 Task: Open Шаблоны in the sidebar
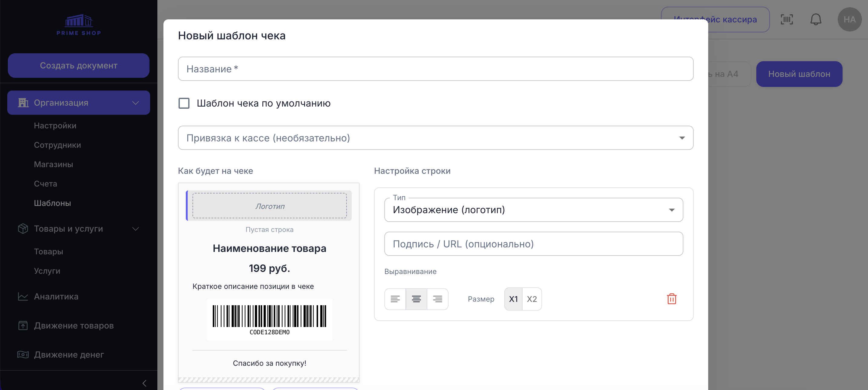pyautogui.click(x=53, y=203)
